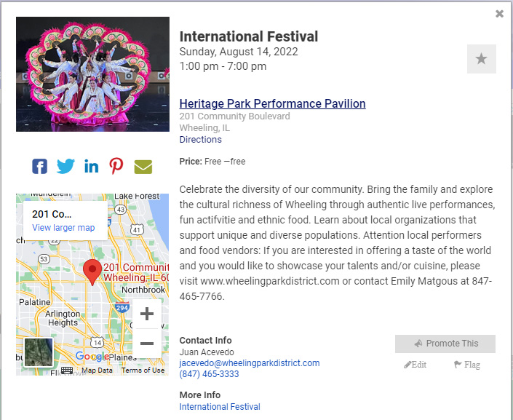Zoom in on the map
The height and width of the screenshot is (420, 513).
click(x=147, y=314)
